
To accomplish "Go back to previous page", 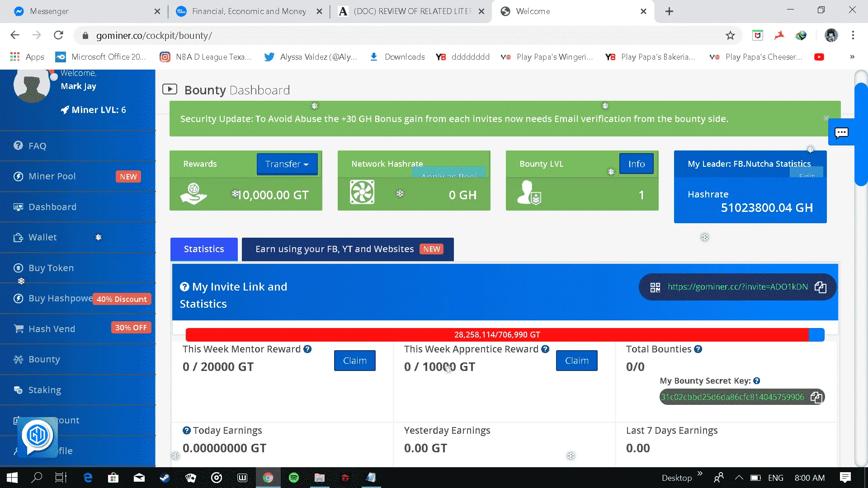I will (15, 35).
